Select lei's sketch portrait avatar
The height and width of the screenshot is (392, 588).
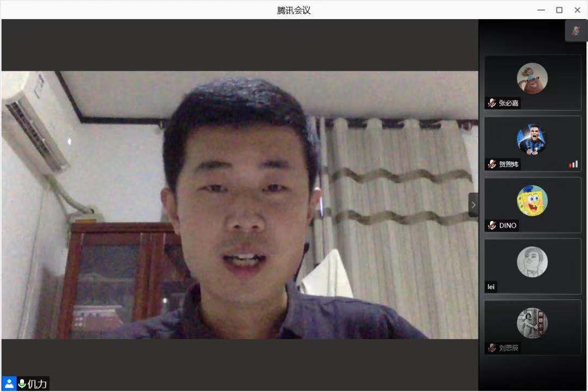[532, 262]
